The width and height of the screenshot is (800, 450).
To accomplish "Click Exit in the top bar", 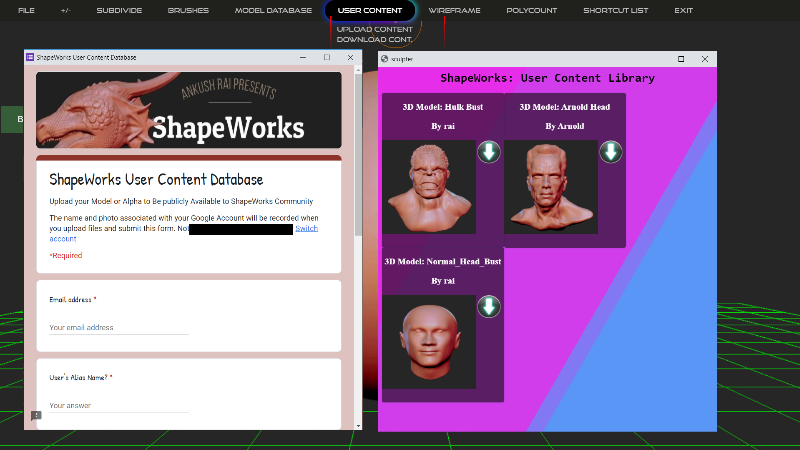I will click(x=683, y=10).
